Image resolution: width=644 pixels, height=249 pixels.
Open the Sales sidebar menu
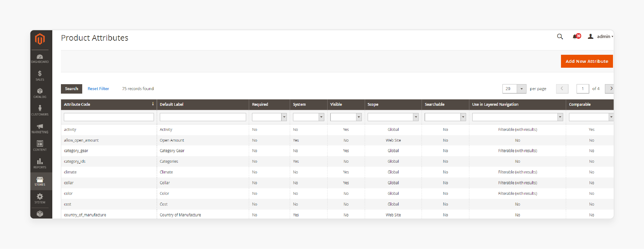(40, 76)
